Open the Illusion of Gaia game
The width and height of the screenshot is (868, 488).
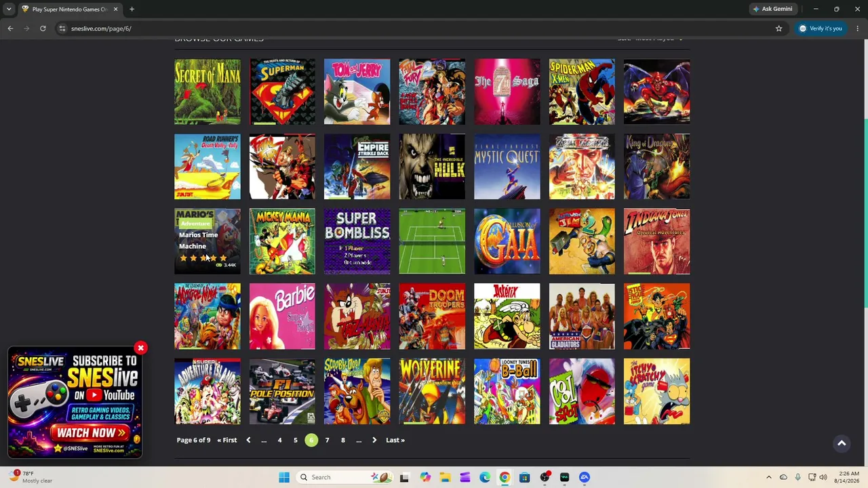click(507, 241)
